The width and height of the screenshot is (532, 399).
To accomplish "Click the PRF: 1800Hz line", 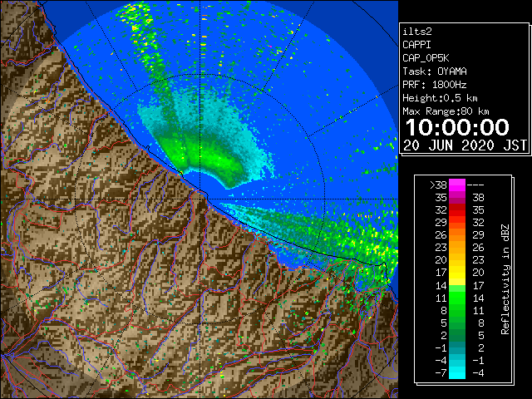I will point(435,85).
